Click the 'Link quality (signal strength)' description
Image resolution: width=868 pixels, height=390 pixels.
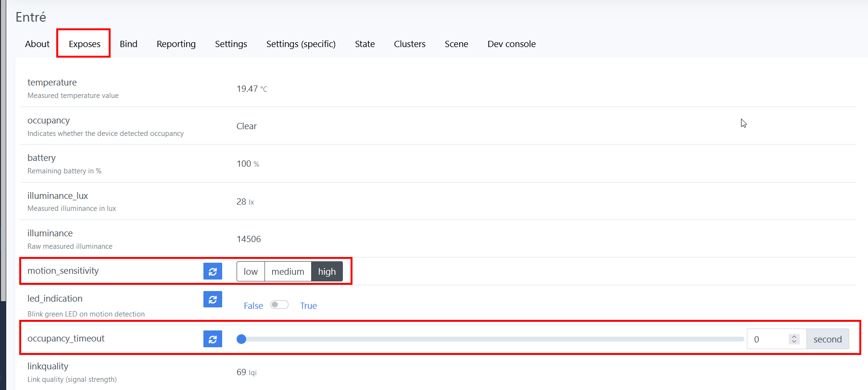[x=72, y=379]
